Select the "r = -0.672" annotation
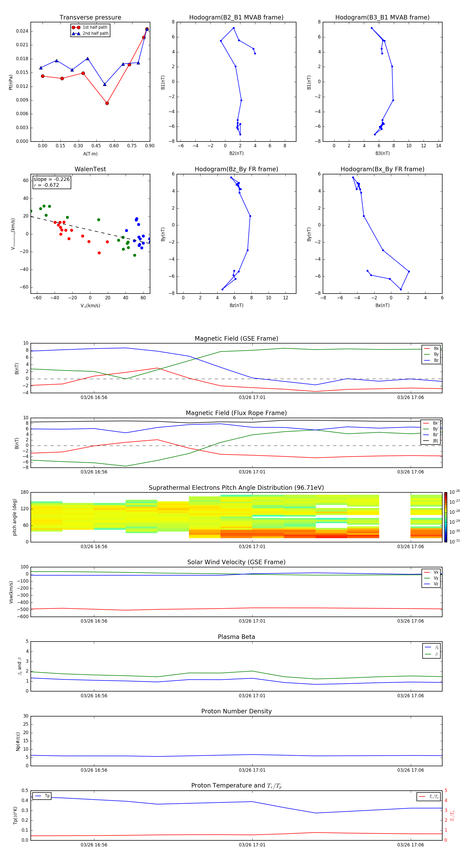Image resolution: width=473 pixels, height=868 pixels. (47, 185)
